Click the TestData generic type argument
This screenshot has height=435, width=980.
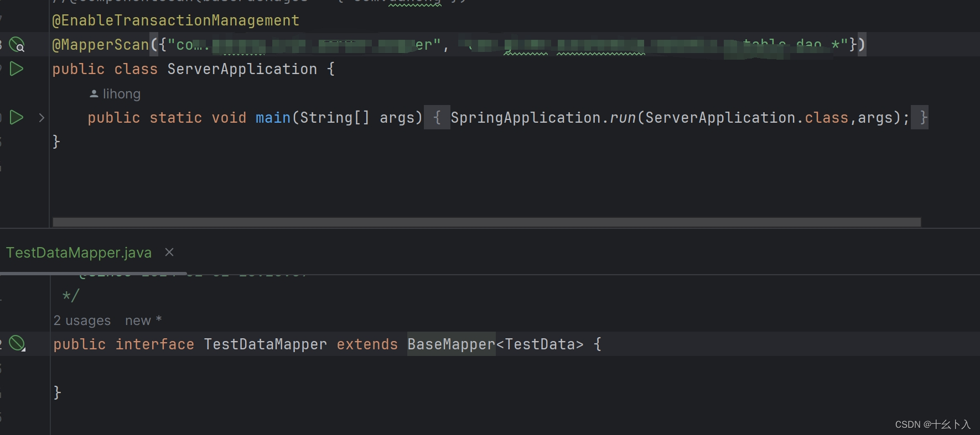click(540, 344)
